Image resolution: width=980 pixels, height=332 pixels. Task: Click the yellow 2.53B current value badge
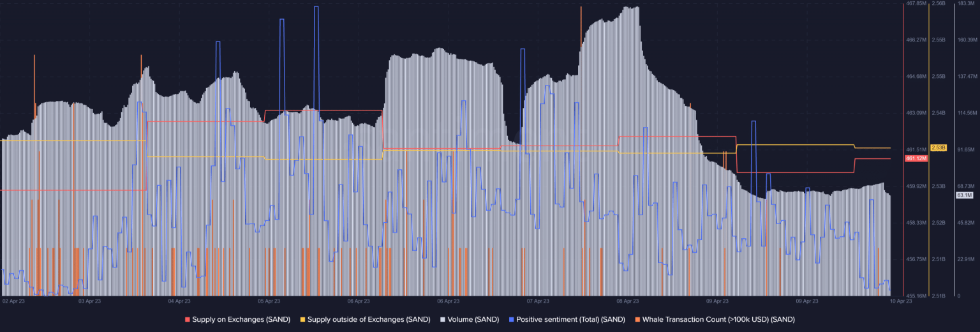(939, 147)
